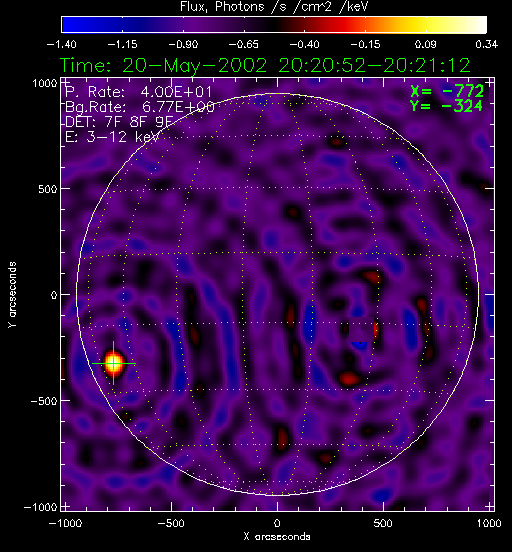512x552 pixels.
Task: Click the blue spot below the masked square
Action: [x=360, y=345]
